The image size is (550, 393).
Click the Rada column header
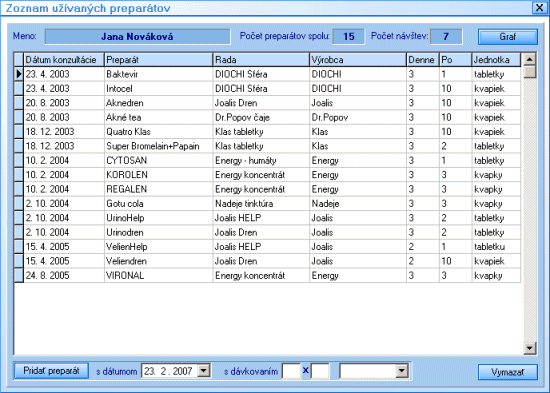click(x=261, y=60)
